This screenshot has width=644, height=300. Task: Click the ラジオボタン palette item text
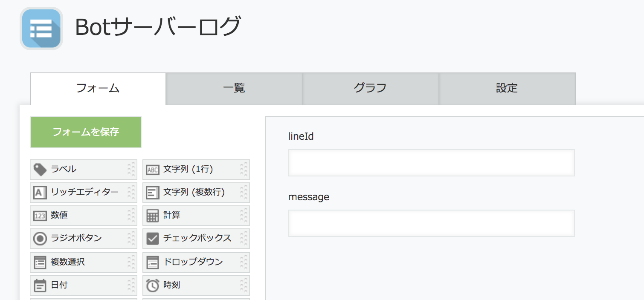[x=76, y=238]
